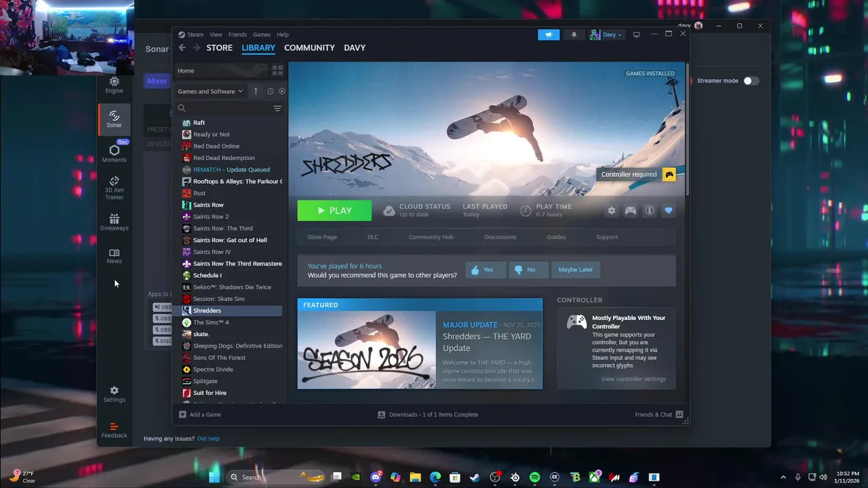Image resolution: width=868 pixels, height=488 pixels.
Task: Toggle Streamer mode switch
Action: [x=751, y=81]
